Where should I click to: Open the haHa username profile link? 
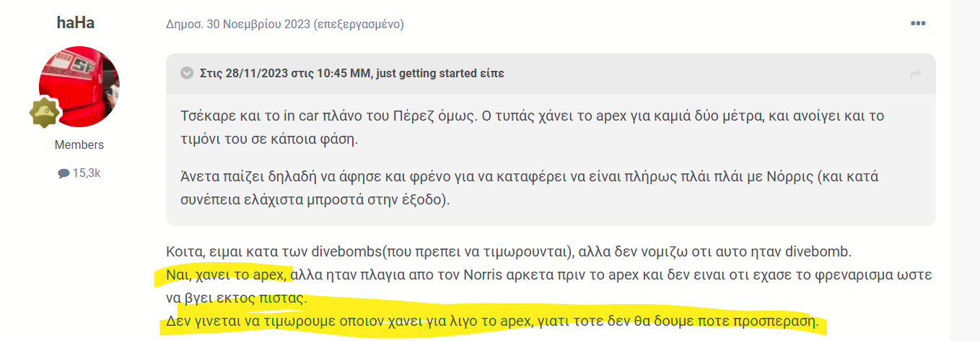(75, 22)
